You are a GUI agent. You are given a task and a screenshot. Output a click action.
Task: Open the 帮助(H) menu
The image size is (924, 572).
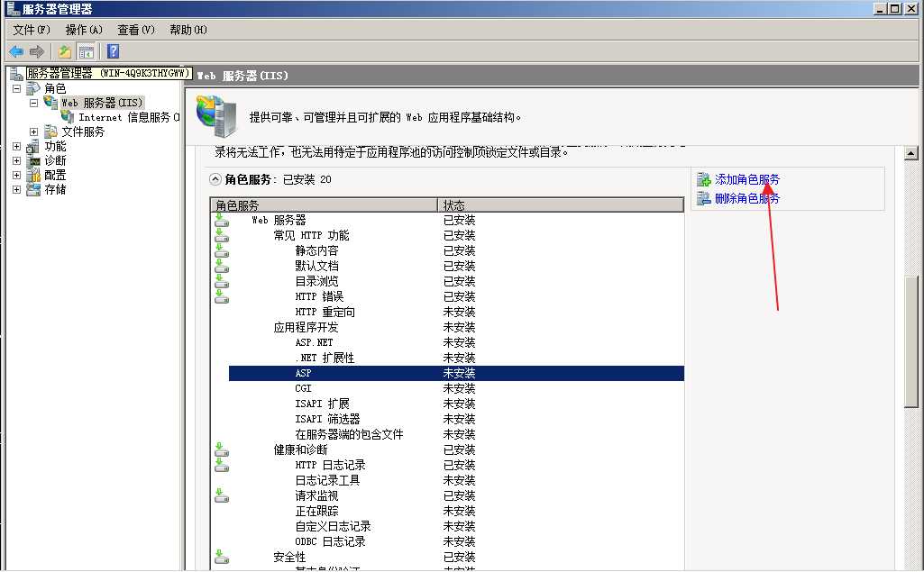click(x=188, y=30)
